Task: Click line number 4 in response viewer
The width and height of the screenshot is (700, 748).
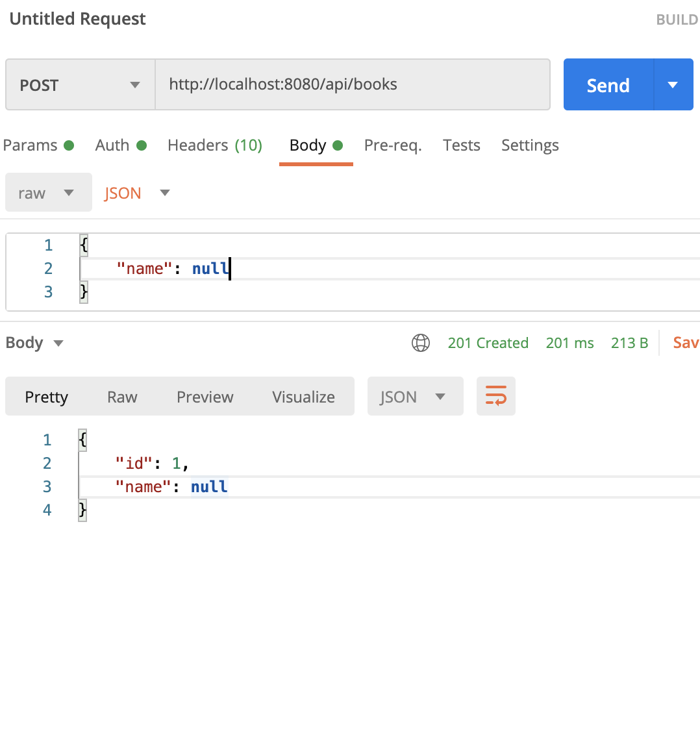Action: 47,510
